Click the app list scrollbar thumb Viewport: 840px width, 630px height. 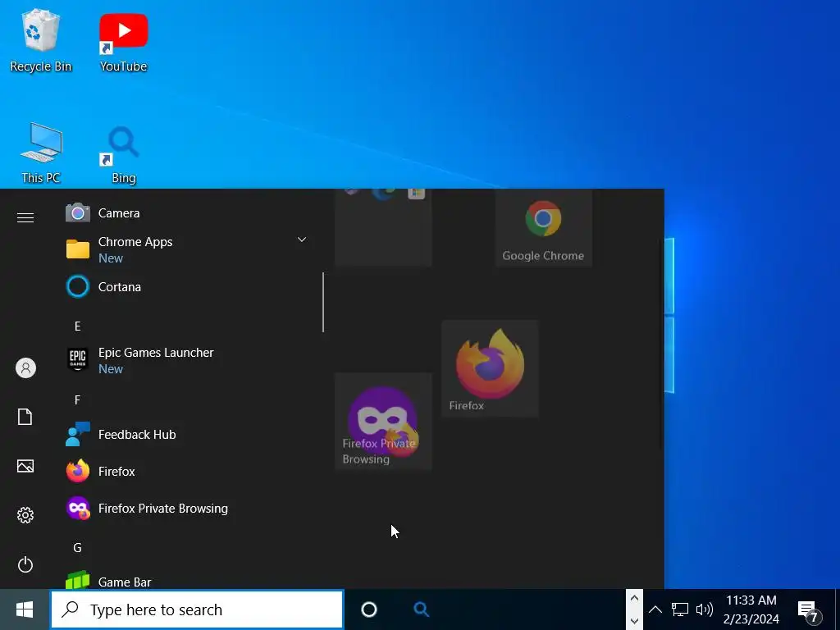click(x=323, y=302)
